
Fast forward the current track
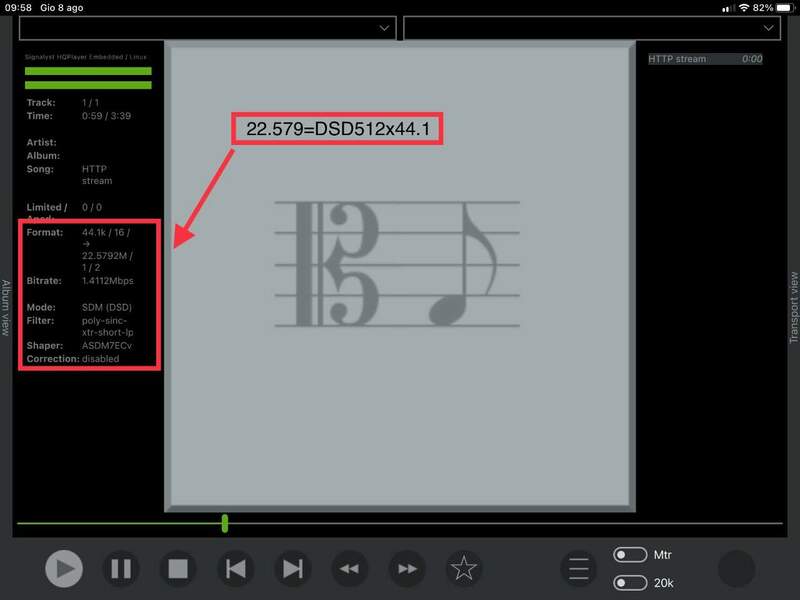(x=406, y=569)
